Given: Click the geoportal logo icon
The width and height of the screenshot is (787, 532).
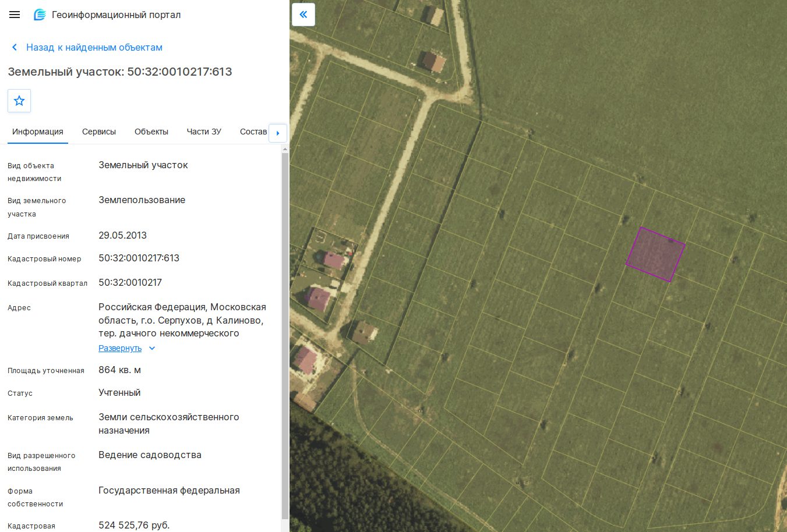Looking at the screenshot, I should tap(40, 15).
